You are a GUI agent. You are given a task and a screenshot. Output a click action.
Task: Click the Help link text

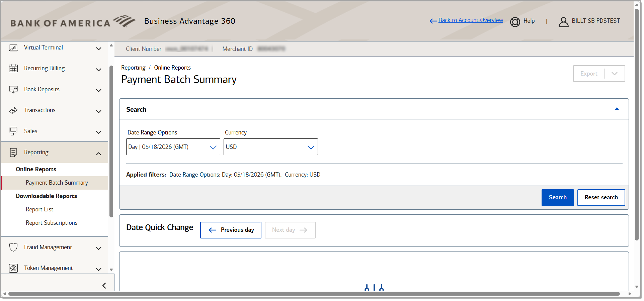(529, 21)
